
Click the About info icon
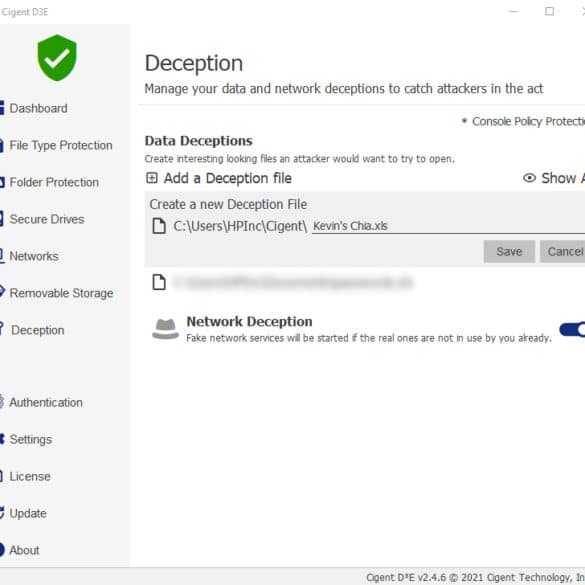pos(2,550)
